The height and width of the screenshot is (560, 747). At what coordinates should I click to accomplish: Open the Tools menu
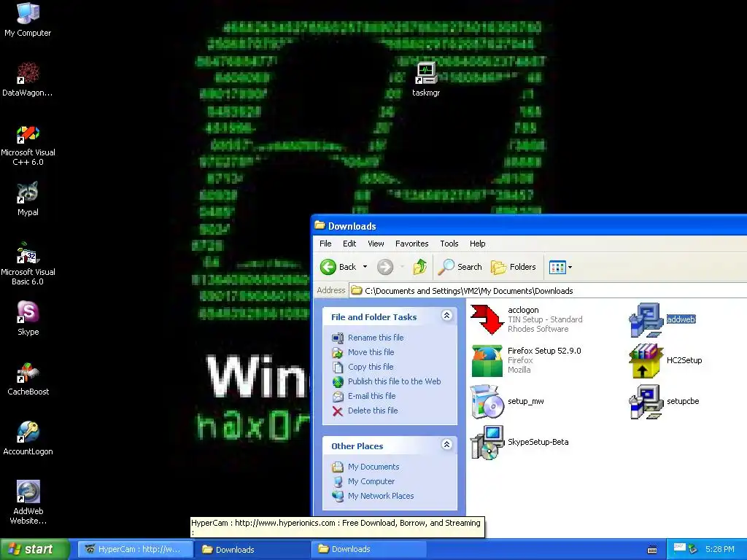pos(449,244)
